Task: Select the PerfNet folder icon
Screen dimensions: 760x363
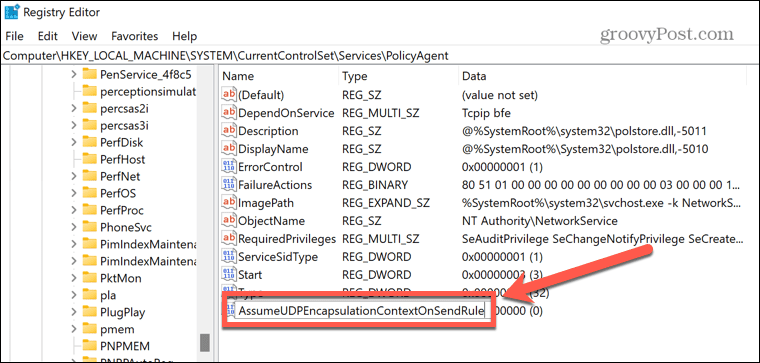Action: 90,176
